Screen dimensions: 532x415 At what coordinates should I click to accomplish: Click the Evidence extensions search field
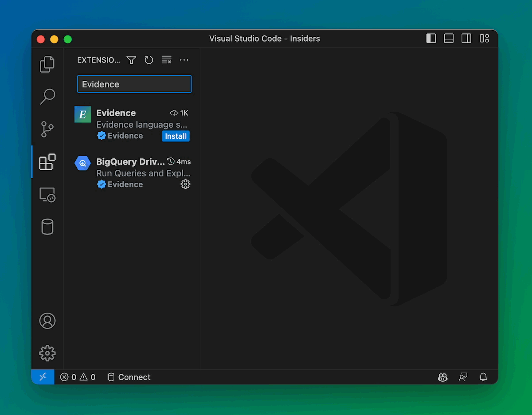134,84
